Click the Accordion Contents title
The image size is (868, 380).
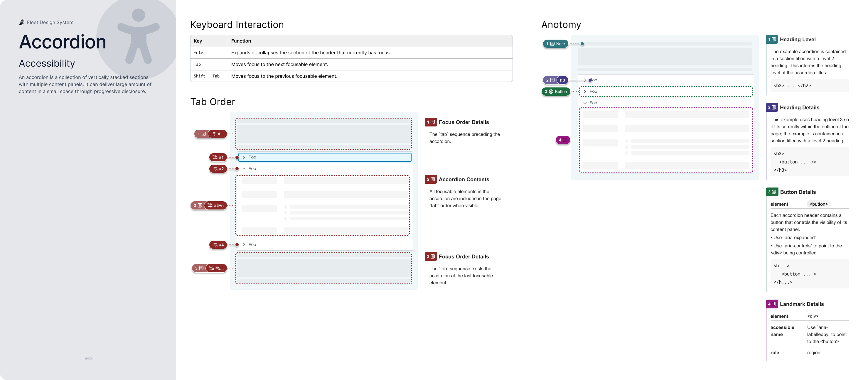(464, 180)
